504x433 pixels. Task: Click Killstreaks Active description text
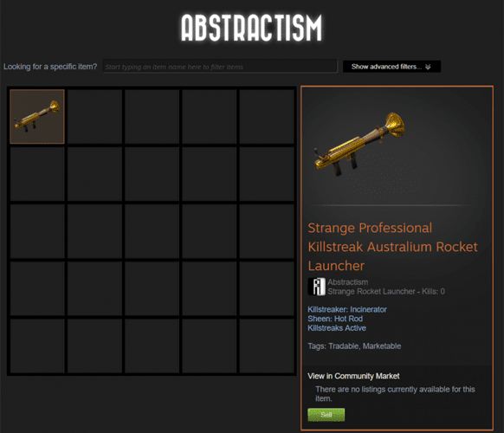coord(337,328)
